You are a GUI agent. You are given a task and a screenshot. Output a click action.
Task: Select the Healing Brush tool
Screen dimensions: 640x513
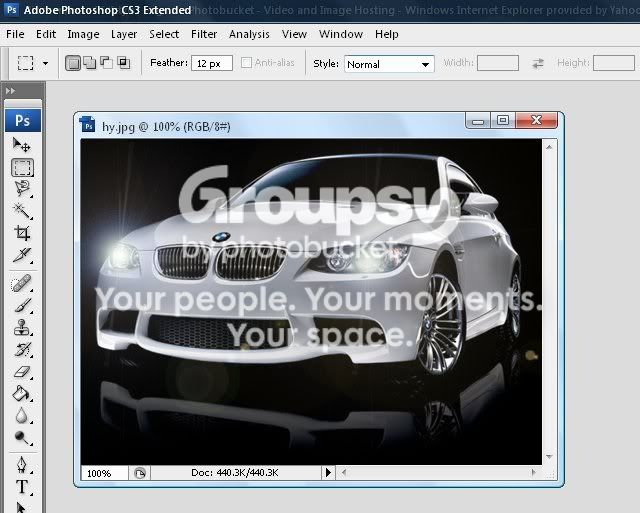click(x=21, y=283)
